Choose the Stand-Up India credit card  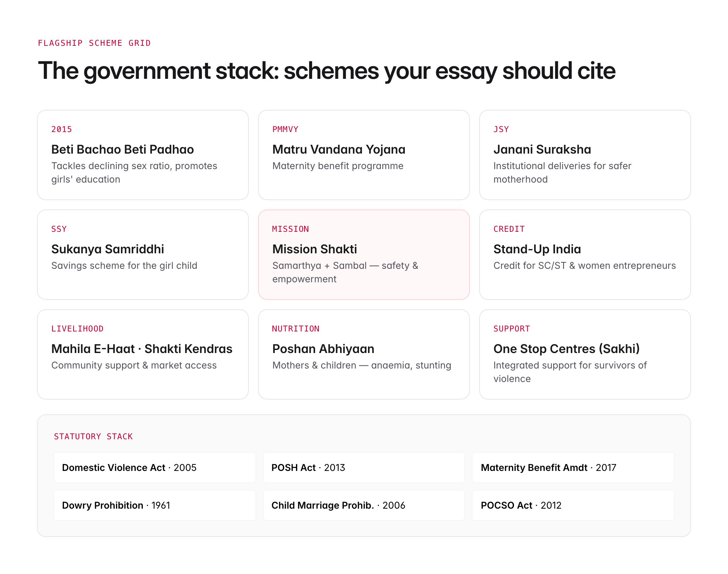pos(585,255)
